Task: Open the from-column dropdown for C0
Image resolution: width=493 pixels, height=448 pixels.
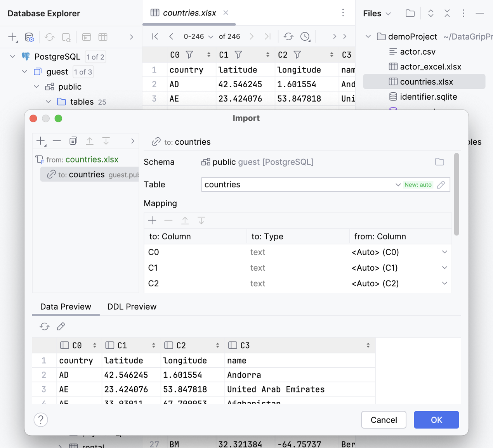Action: click(x=444, y=252)
